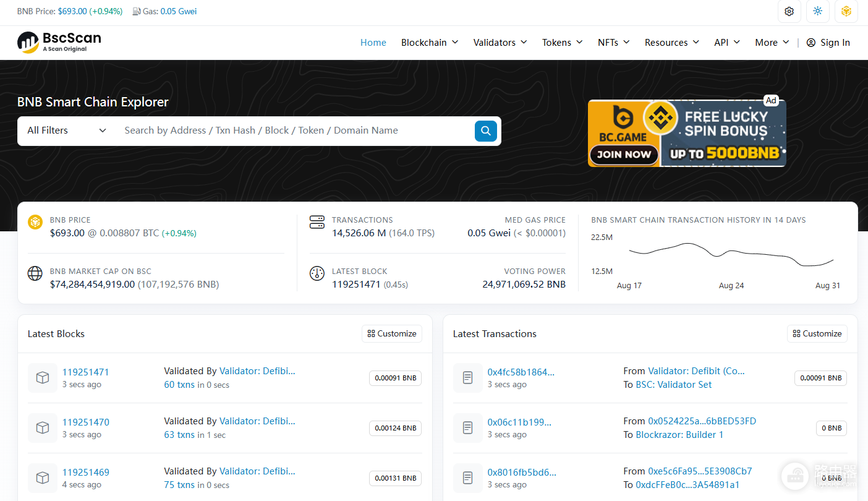Open recipient Blockrazor: Builder 1

pos(679,435)
